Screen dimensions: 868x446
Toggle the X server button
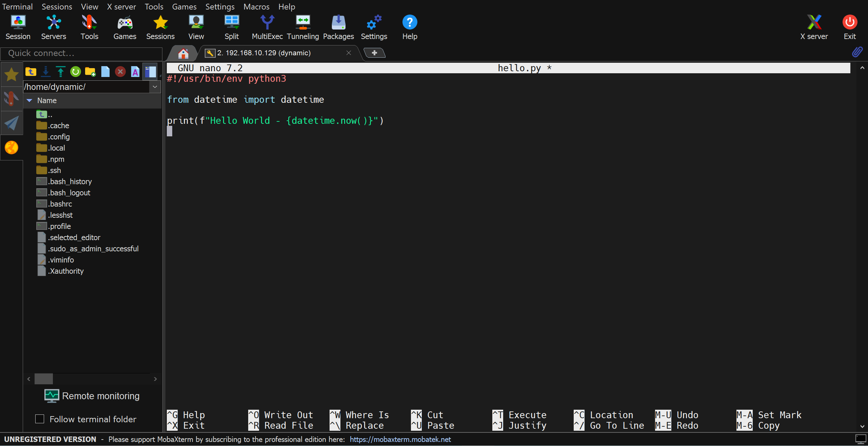point(814,27)
